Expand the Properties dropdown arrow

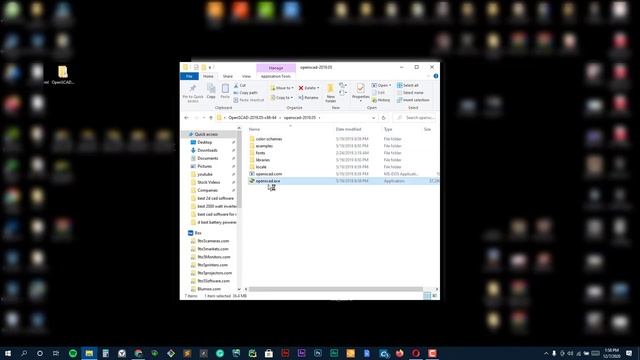coord(360,101)
